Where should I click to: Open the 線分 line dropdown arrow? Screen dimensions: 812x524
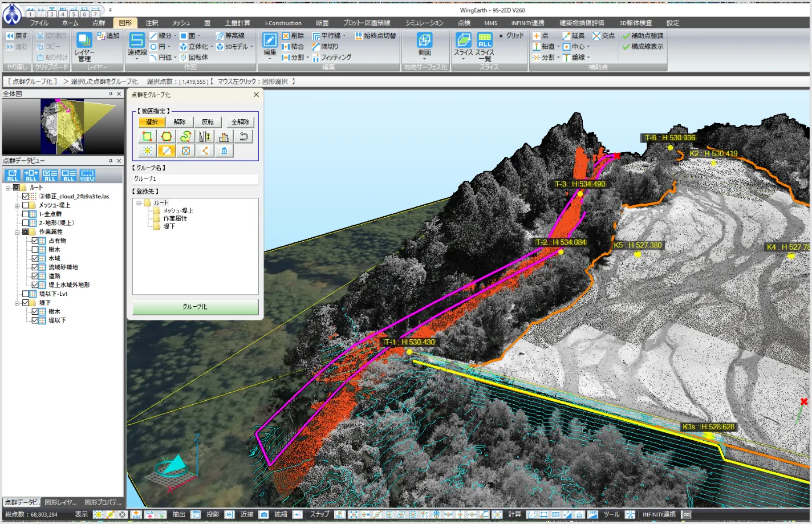(175, 36)
